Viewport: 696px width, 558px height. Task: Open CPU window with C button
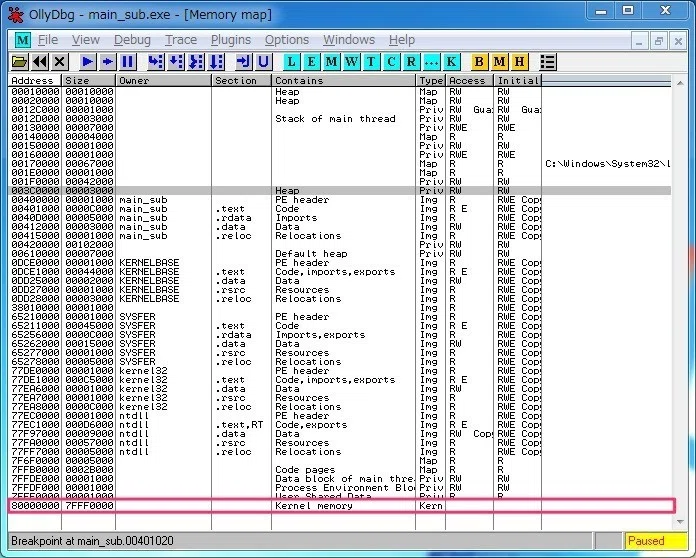(x=391, y=62)
